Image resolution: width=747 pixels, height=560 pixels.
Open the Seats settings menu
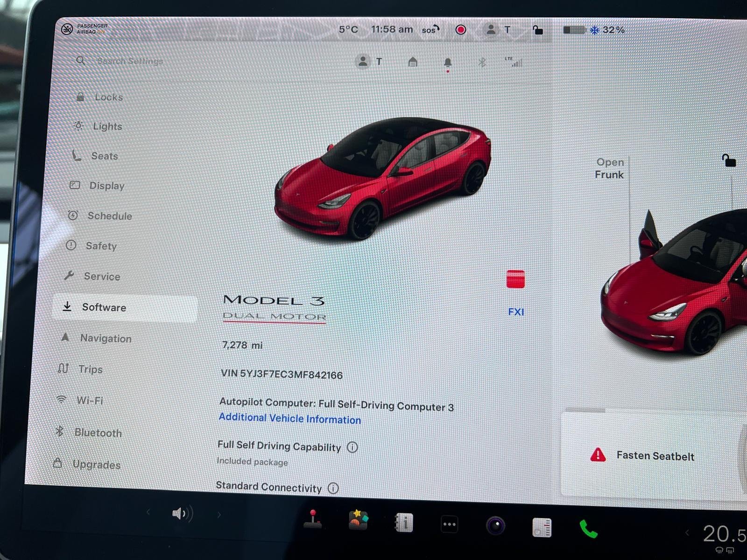click(95, 156)
